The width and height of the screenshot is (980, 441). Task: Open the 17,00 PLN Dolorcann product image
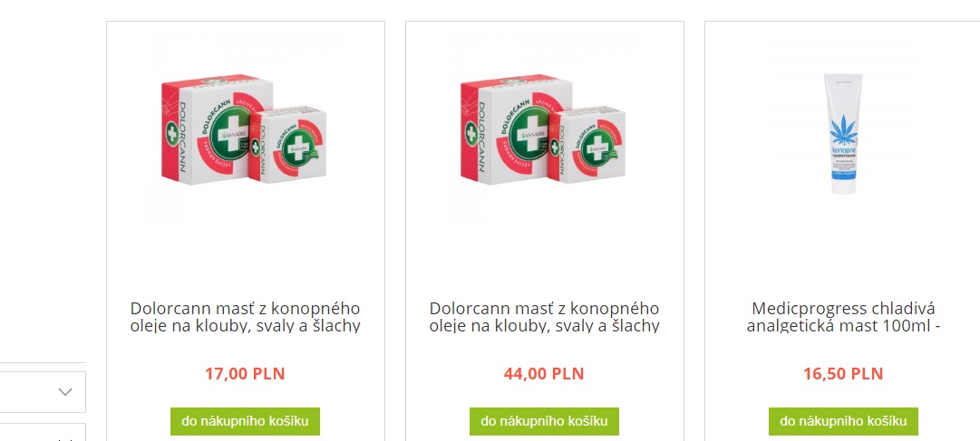245,129
